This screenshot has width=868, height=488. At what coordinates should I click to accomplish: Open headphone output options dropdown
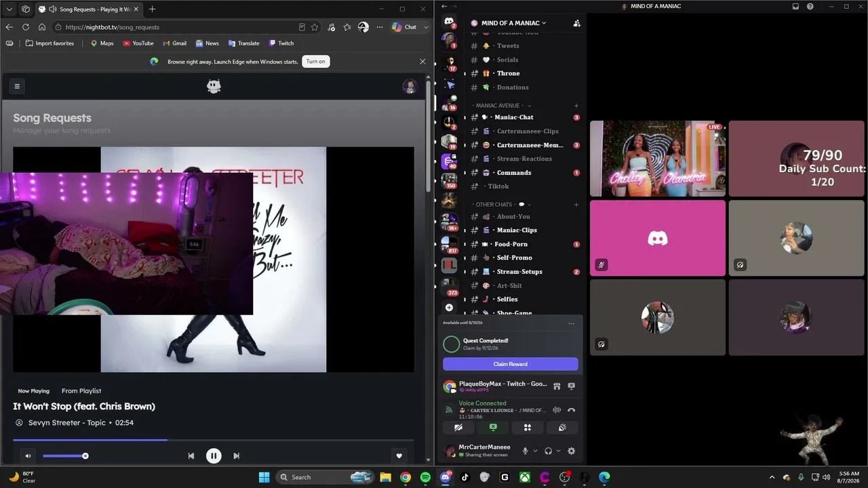558,451
